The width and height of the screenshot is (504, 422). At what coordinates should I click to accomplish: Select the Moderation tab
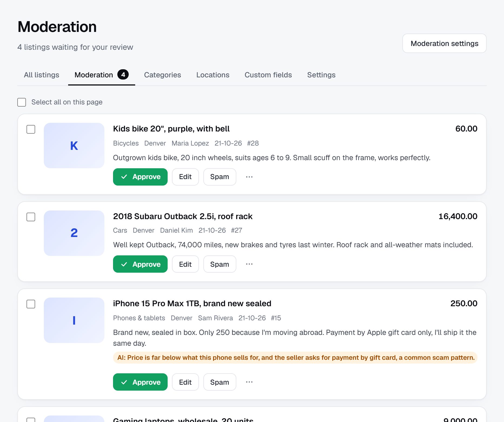click(101, 75)
